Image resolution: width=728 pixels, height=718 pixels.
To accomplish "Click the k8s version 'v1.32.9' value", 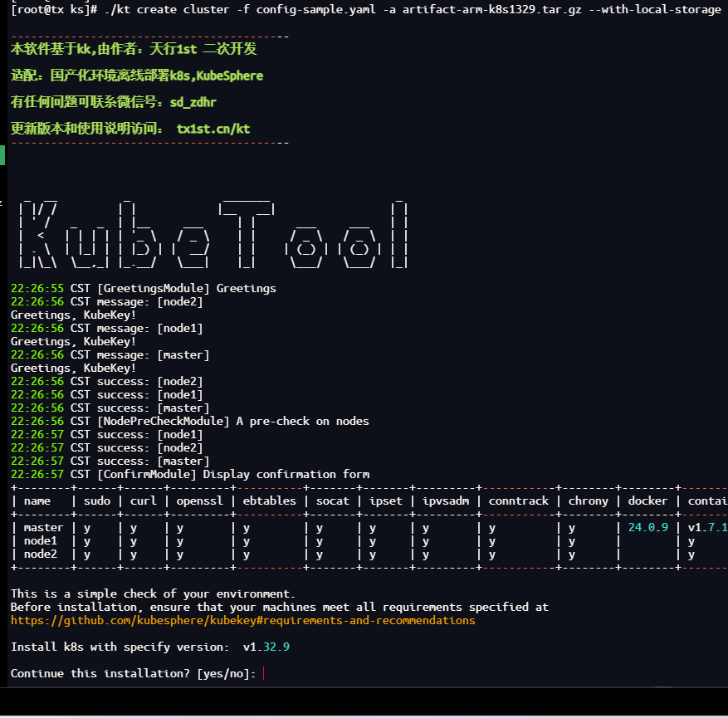I will click(266, 647).
